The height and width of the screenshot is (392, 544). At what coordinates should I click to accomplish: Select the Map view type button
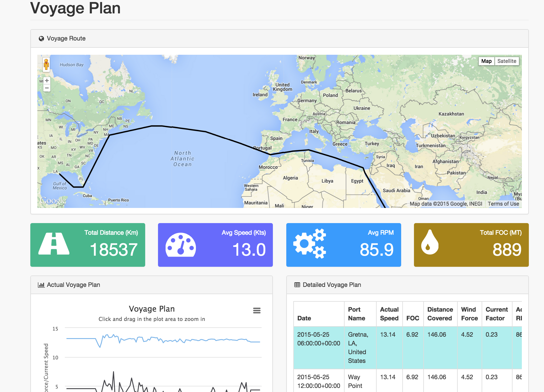pyautogui.click(x=486, y=61)
